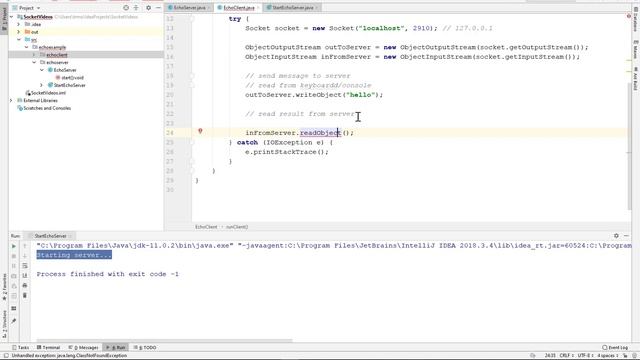Click the error bulb icon on line 24
This screenshot has width=640, height=360.
[200, 131]
